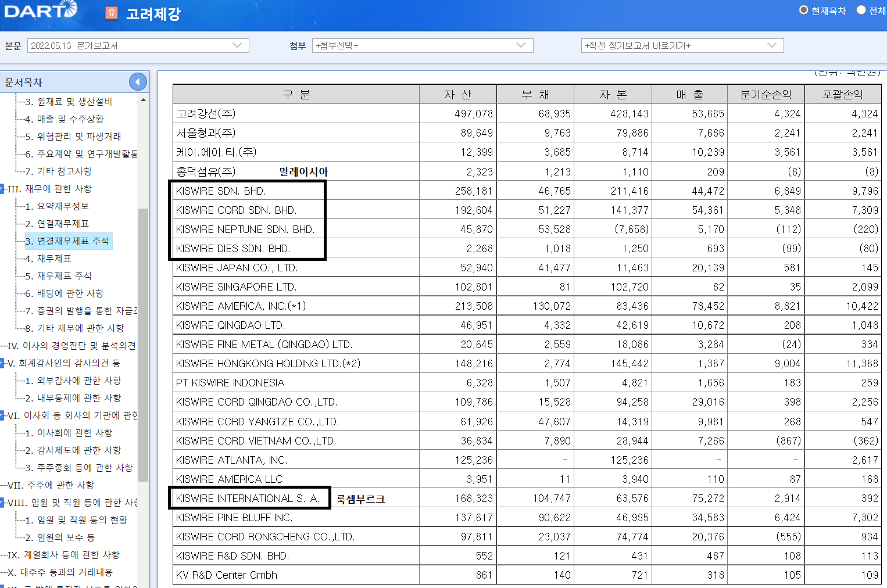Open 2. 연결재무제표 section
887x588 pixels.
point(57,224)
